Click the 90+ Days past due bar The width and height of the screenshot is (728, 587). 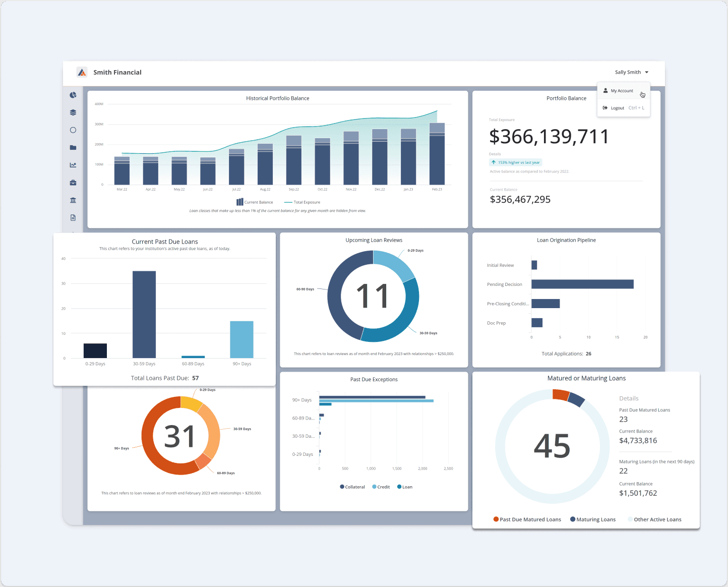241,339
